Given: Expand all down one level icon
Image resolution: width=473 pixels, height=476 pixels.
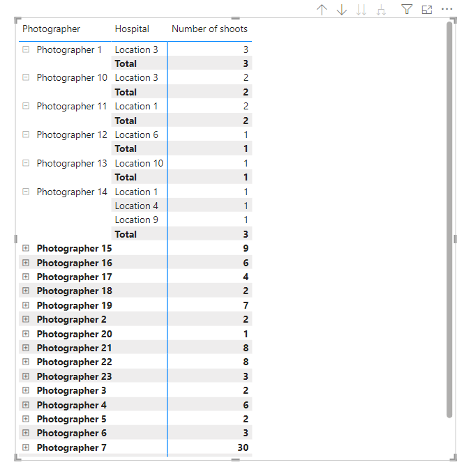Looking at the screenshot, I should pos(381,10).
